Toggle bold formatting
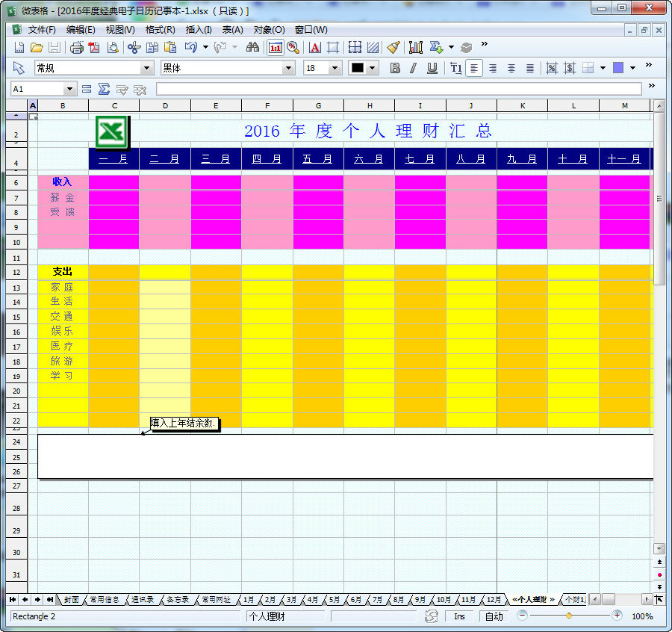672x632 pixels. coord(395,68)
